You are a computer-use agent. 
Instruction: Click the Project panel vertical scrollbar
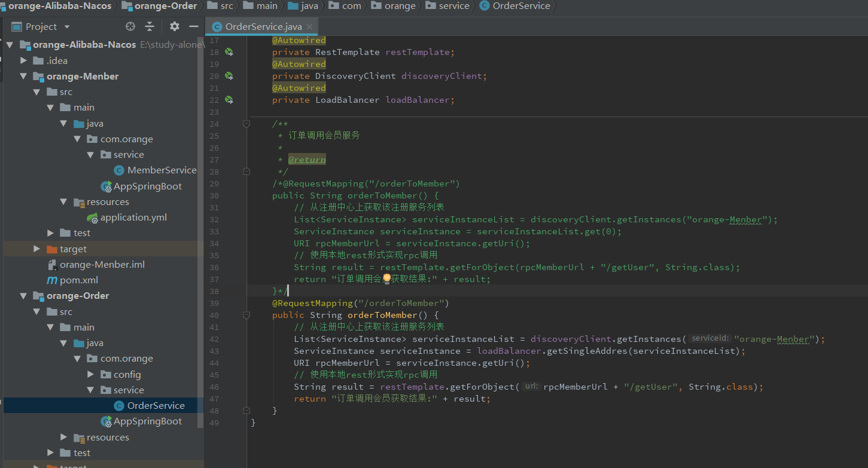(x=200, y=239)
